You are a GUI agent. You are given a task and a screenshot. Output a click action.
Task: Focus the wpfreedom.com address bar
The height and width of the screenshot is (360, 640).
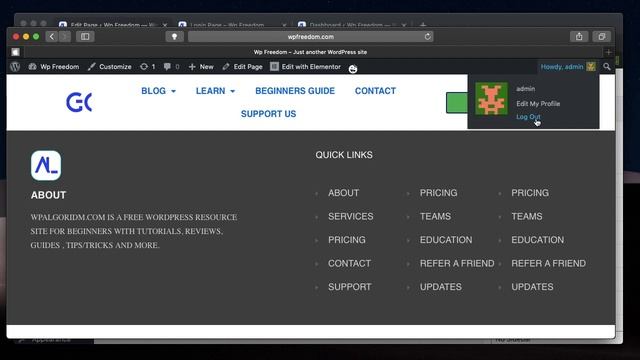pyautogui.click(x=310, y=37)
